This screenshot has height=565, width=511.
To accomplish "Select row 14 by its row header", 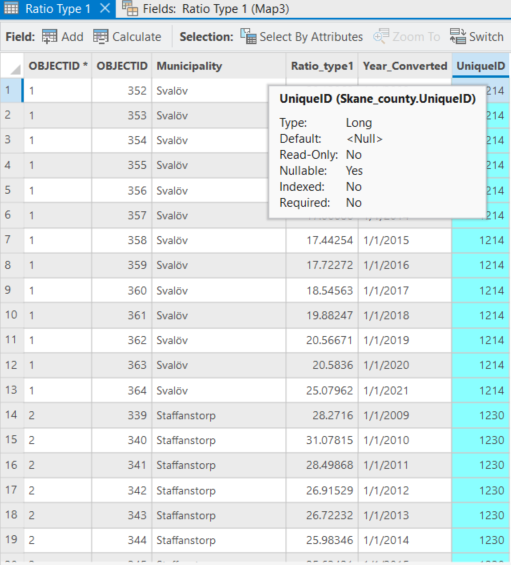I will click(x=12, y=415).
